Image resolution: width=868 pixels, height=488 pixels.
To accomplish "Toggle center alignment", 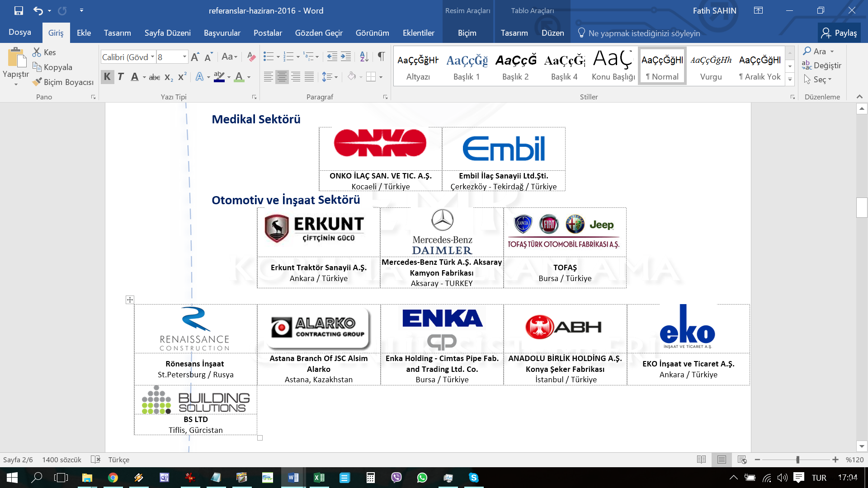I will pyautogui.click(x=282, y=77).
